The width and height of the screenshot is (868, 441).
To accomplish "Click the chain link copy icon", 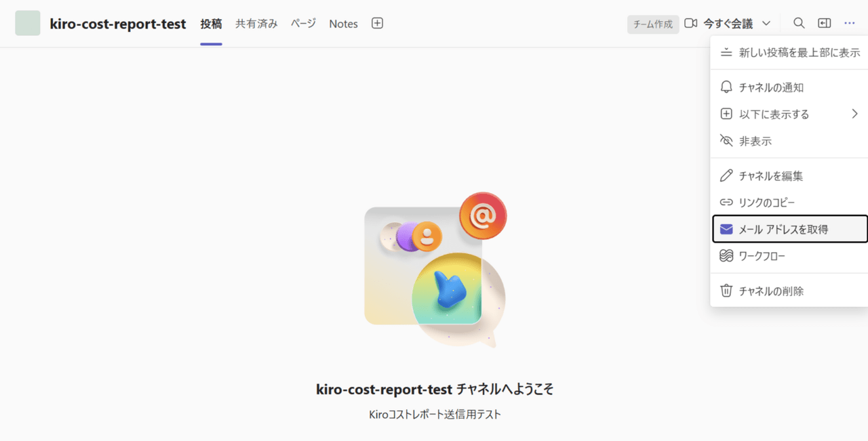I will [x=726, y=202].
